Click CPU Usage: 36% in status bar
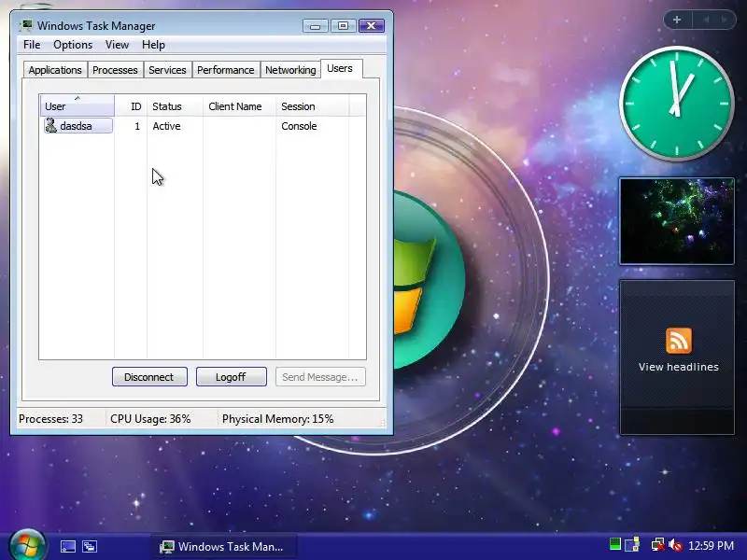Viewport: 747px width, 560px height. click(150, 419)
